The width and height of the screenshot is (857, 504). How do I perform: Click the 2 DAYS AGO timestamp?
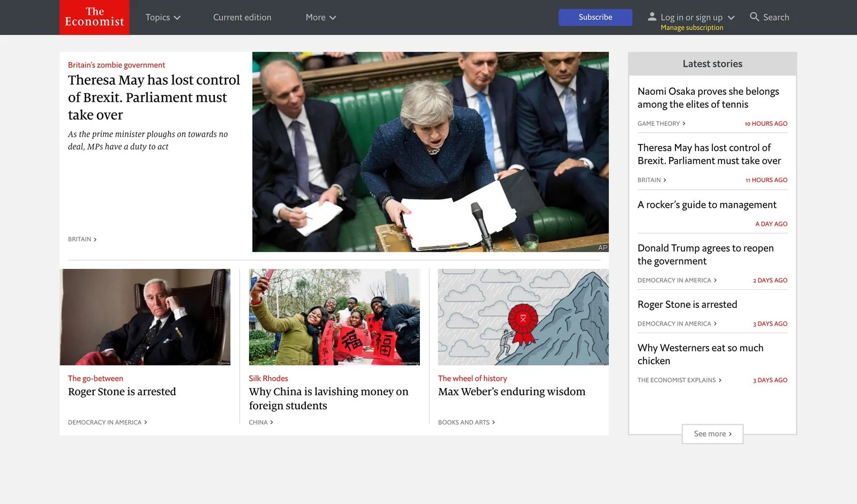(x=770, y=281)
